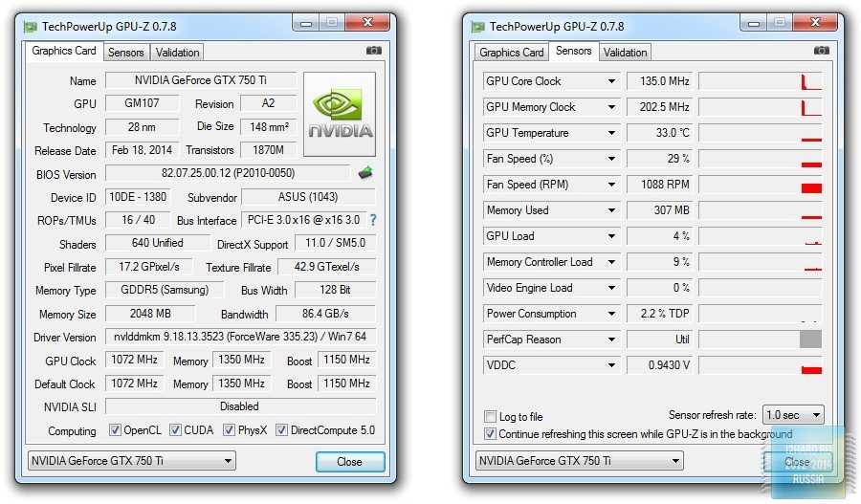Switch to Graphics Card tab in right window
The image size is (861, 504).
pyautogui.click(x=512, y=53)
